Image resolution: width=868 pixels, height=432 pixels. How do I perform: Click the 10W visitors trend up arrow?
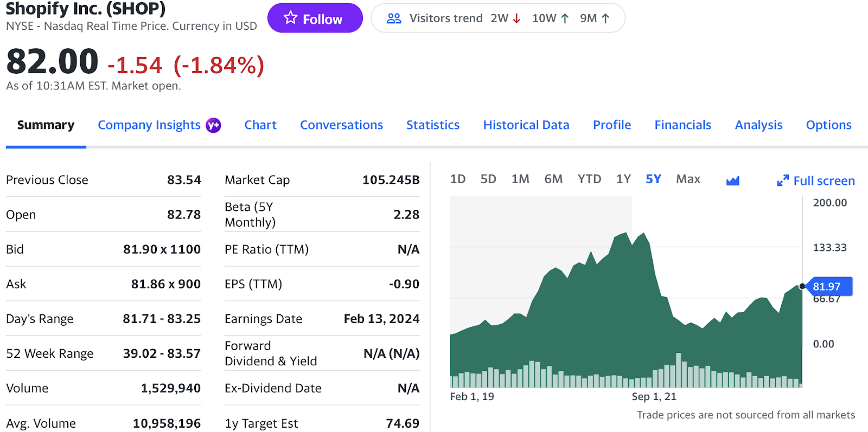pyautogui.click(x=565, y=18)
